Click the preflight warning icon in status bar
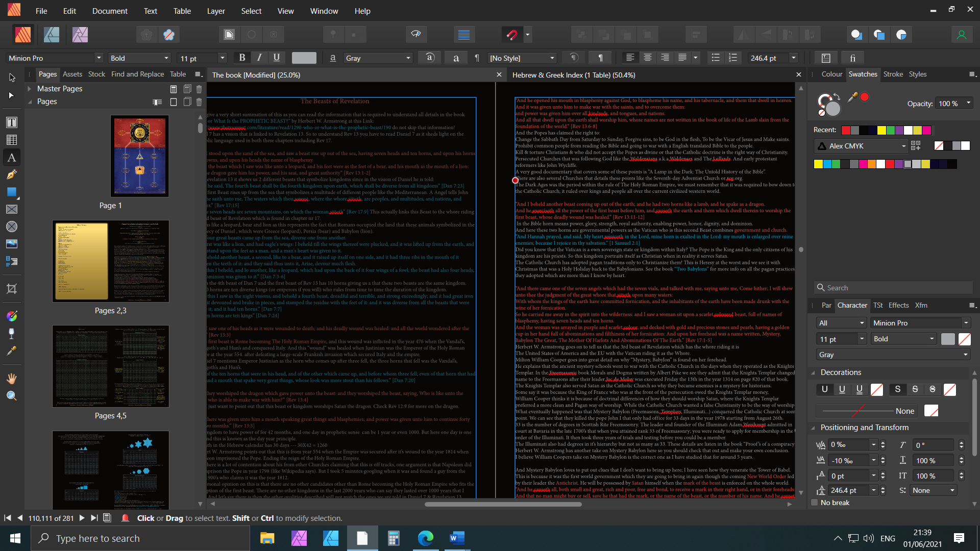980x551 pixels. pos(125,518)
